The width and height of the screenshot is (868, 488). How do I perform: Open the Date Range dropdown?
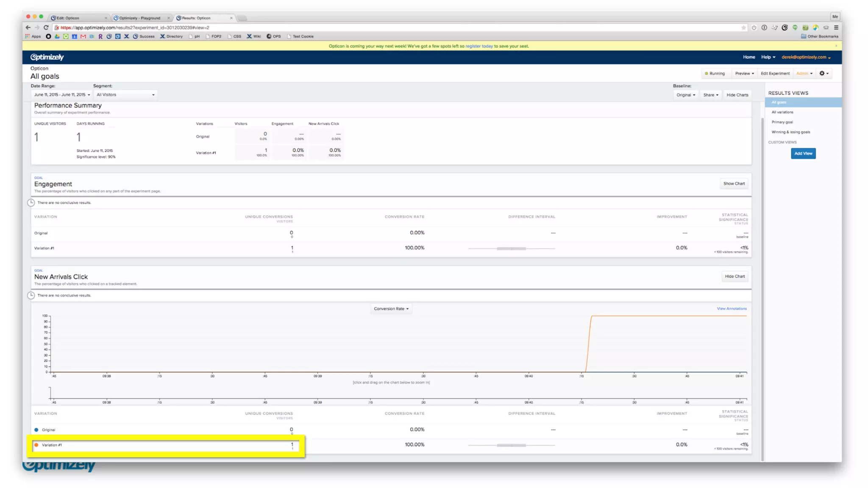(x=62, y=95)
